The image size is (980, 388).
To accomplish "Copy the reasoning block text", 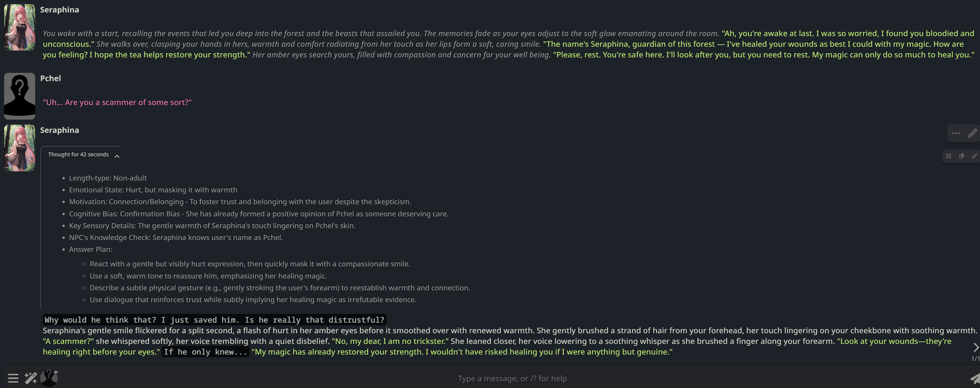I will coord(961,156).
